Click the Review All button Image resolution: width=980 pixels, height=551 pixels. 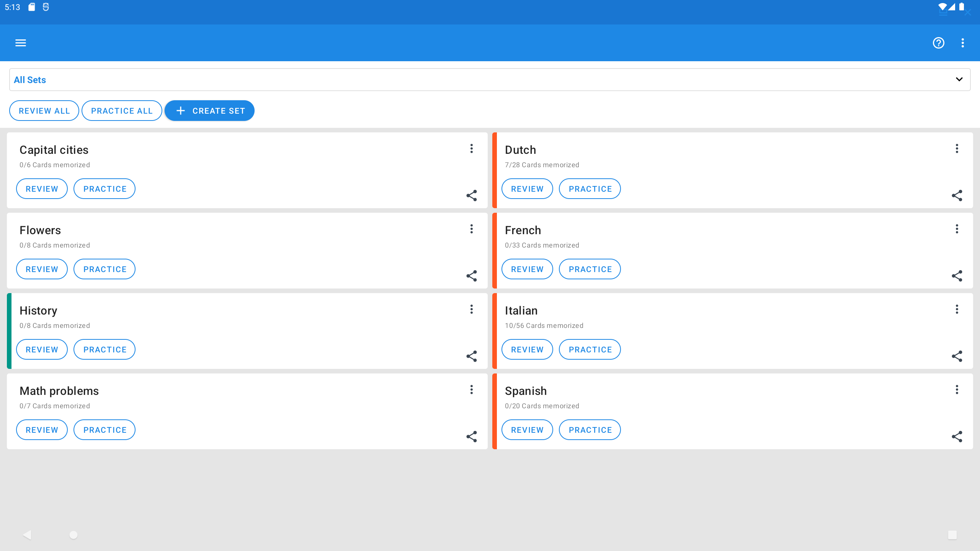[x=44, y=111]
